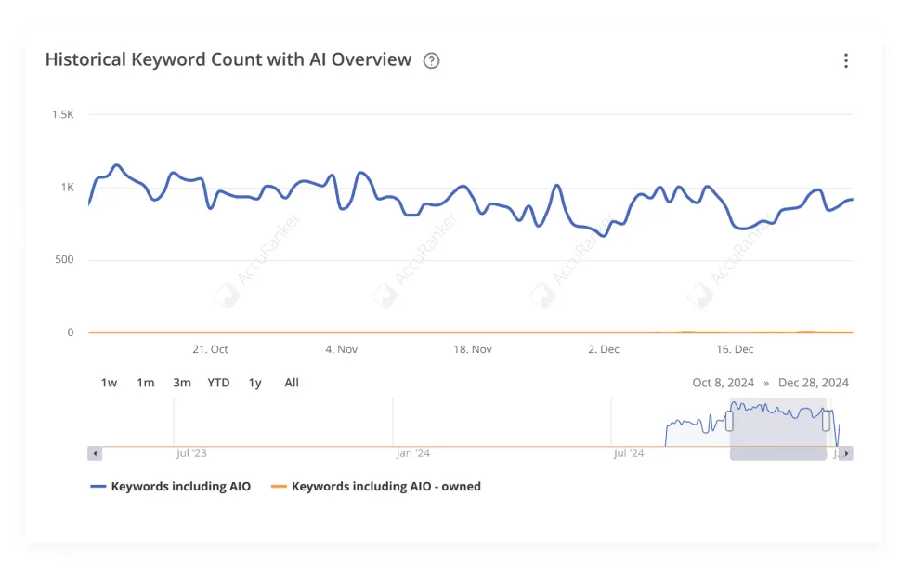
Task: Select the 3m time range
Action: (x=181, y=383)
